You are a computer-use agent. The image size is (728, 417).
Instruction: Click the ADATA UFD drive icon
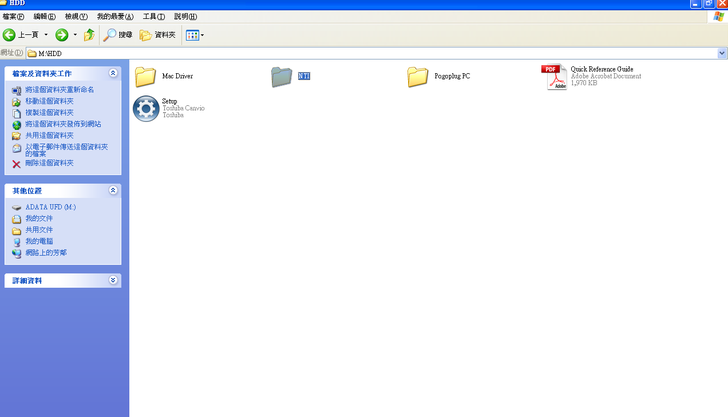tap(16, 208)
